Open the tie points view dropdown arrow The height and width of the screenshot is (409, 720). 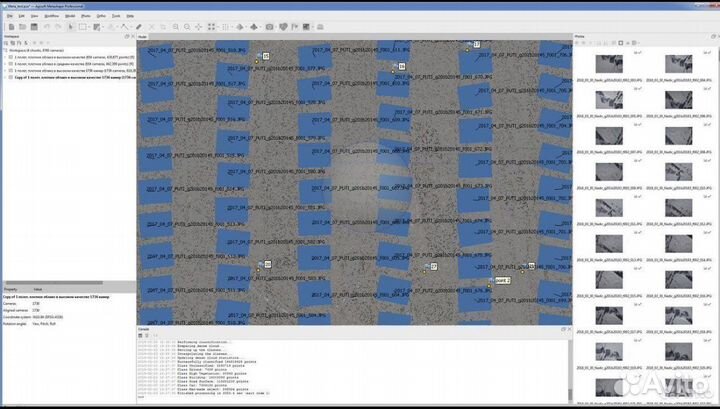pyautogui.click(x=218, y=27)
